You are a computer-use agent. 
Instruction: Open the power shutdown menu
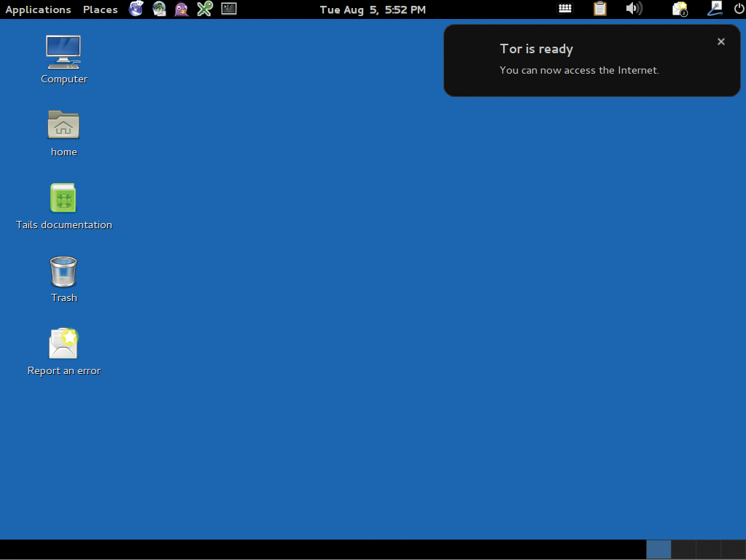[737, 9]
